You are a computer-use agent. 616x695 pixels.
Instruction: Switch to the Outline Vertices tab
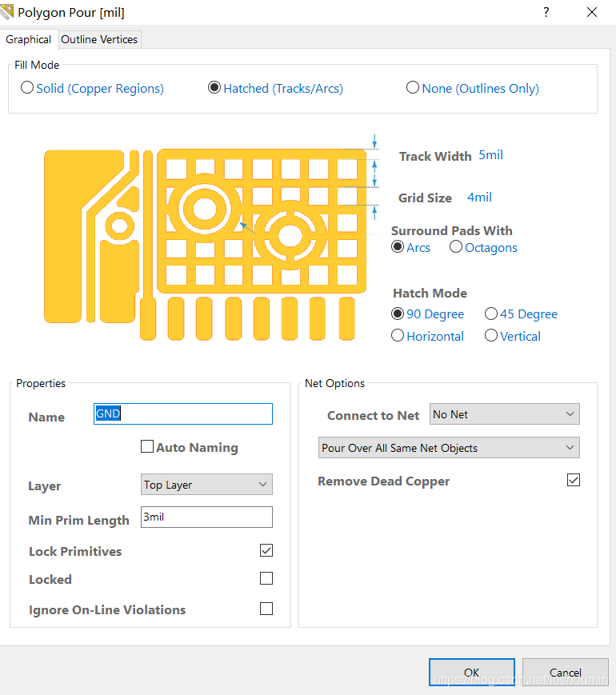(99, 39)
